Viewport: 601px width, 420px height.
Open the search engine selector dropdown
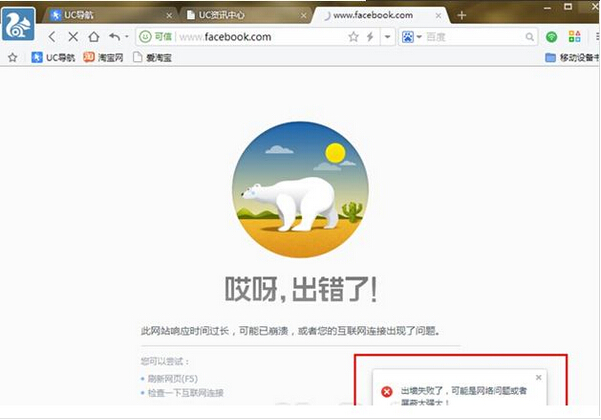pyautogui.click(x=412, y=37)
